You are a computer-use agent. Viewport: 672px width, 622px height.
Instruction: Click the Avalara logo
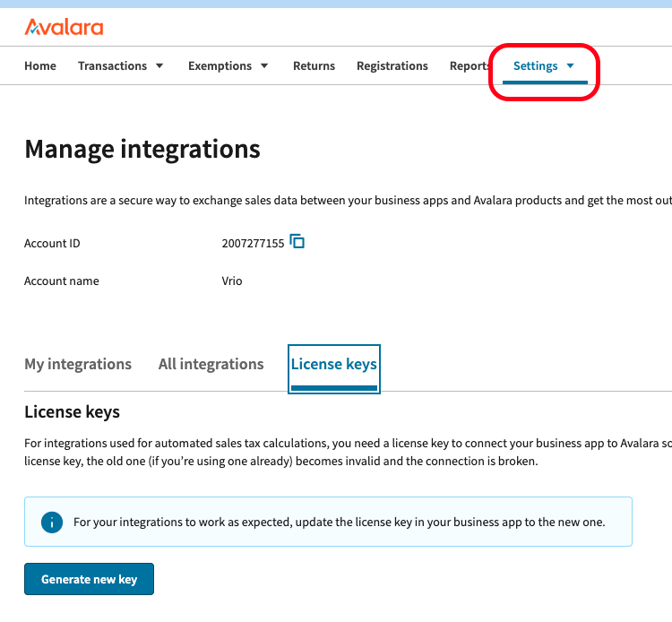click(64, 27)
